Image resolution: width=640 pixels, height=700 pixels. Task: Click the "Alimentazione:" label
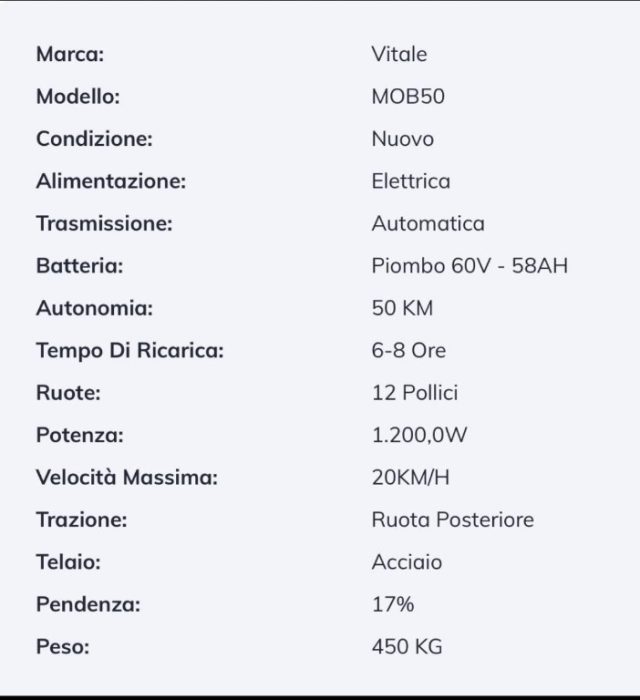[111, 182]
